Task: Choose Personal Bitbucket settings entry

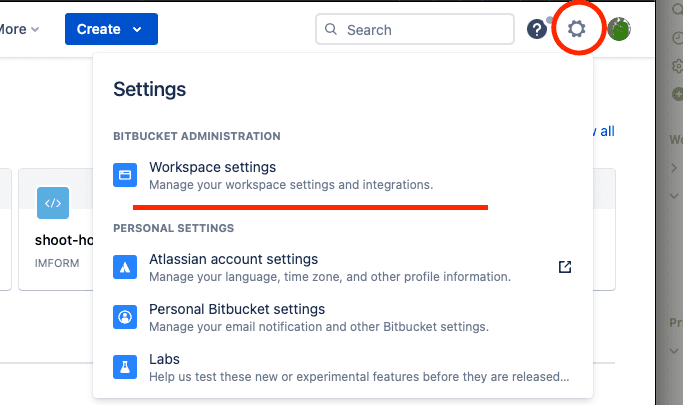Action: [x=237, y=309]
